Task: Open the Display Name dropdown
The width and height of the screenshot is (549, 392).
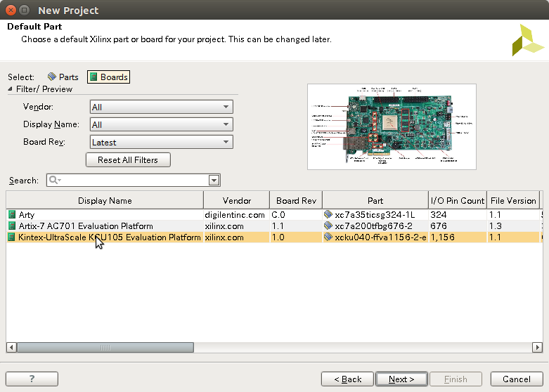Action: coord(162,124)
